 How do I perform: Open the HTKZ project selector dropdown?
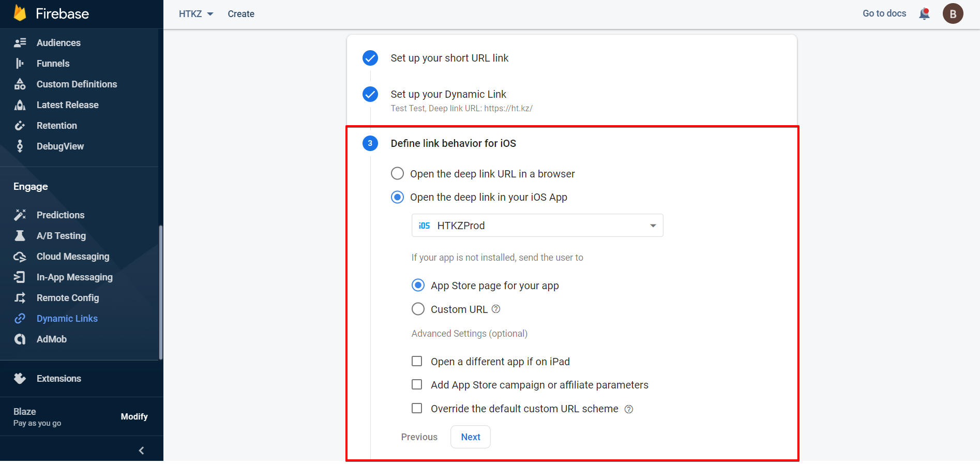click(x=196, y=14)
